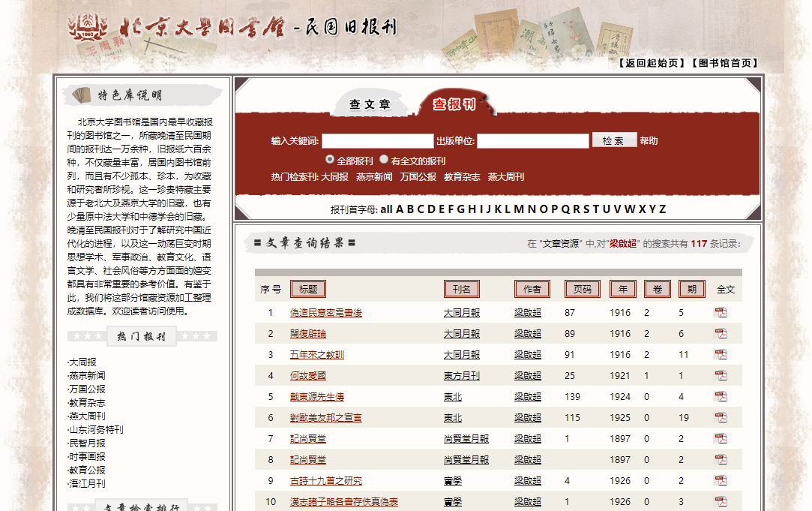Open article 漢志諸子略各書存佚真偽表
The height and width of the screenshot is (511, 812).
(344, 502)
